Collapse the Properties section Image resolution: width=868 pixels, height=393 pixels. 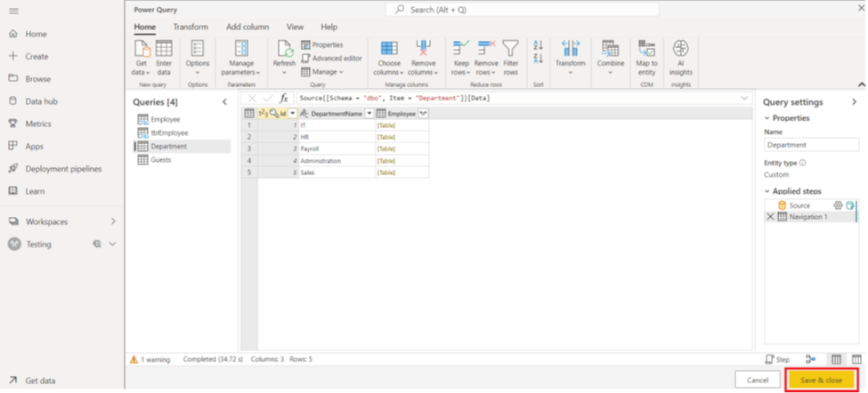(767, 117)
